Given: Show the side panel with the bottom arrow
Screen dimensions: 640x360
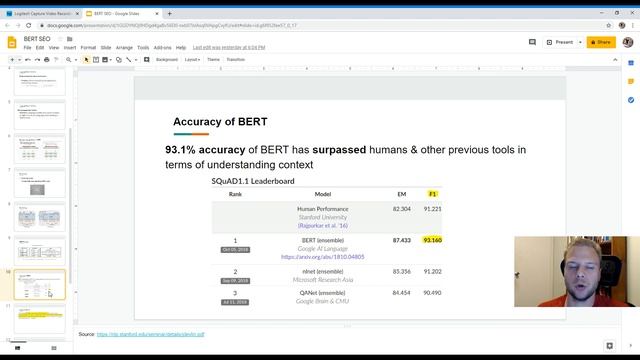Looking at the screenshot, I should [x=631, y=346].
